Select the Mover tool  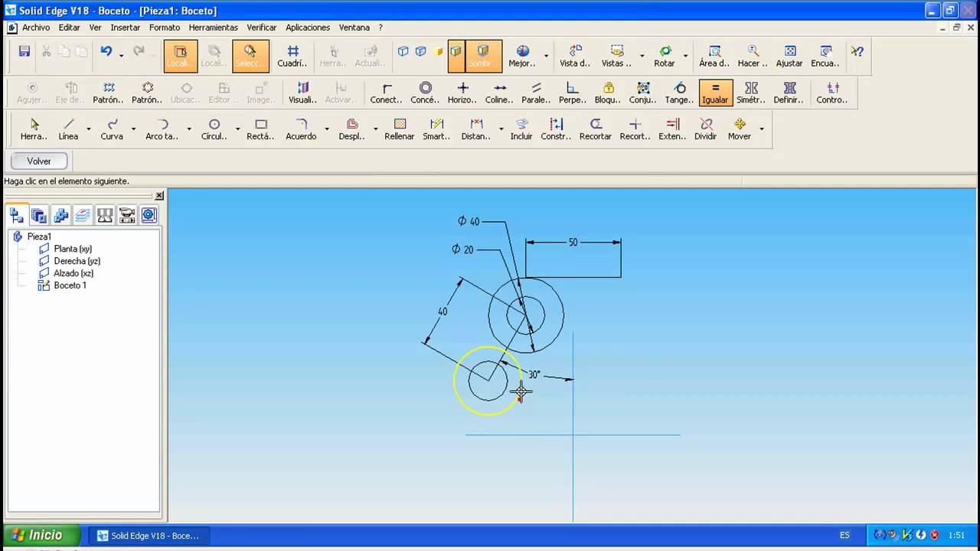pos(740,129)
